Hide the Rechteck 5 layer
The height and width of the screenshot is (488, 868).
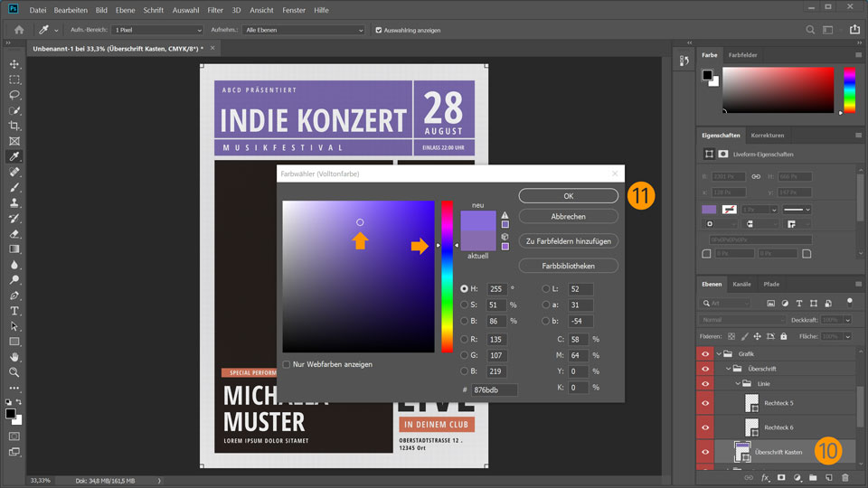click(705, 403)
